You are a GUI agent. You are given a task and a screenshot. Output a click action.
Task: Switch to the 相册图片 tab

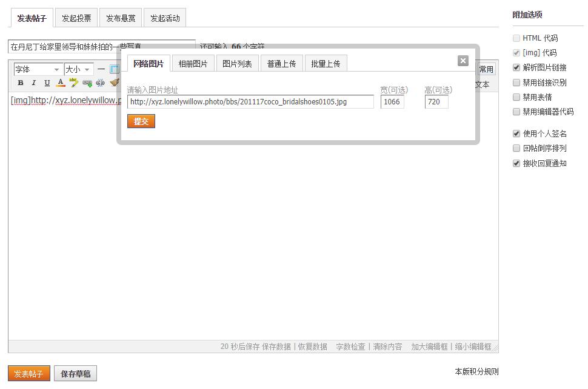coord(193,64)
